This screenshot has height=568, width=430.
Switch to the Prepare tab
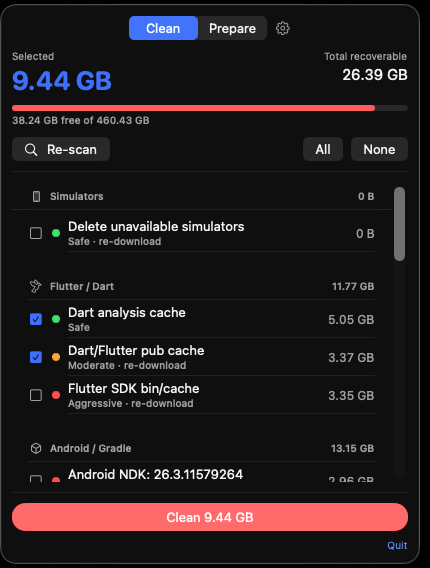[232, 28]
